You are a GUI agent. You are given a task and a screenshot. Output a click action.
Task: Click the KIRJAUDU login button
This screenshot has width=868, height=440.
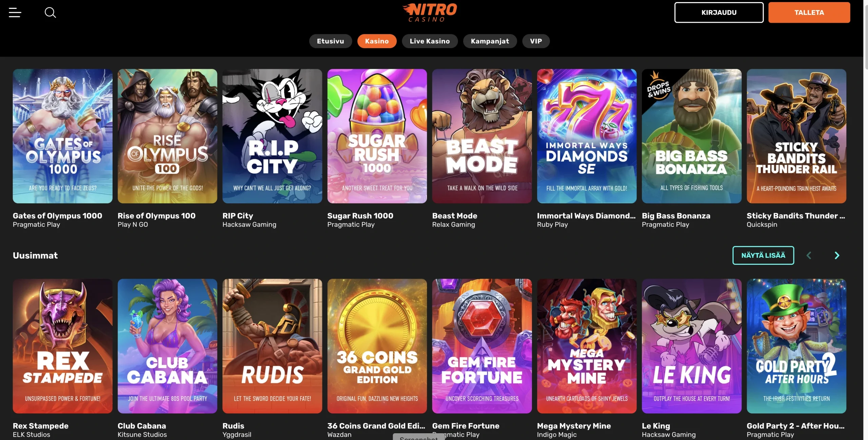click(x=719, y=13)
